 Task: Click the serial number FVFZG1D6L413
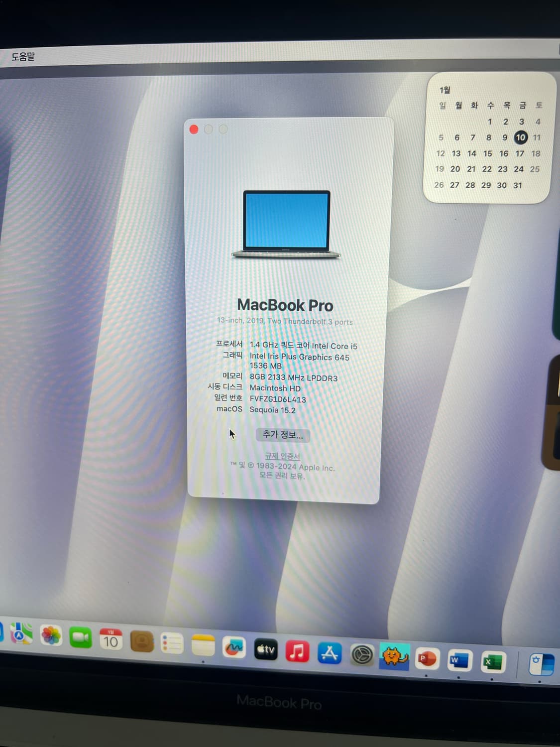278,399
